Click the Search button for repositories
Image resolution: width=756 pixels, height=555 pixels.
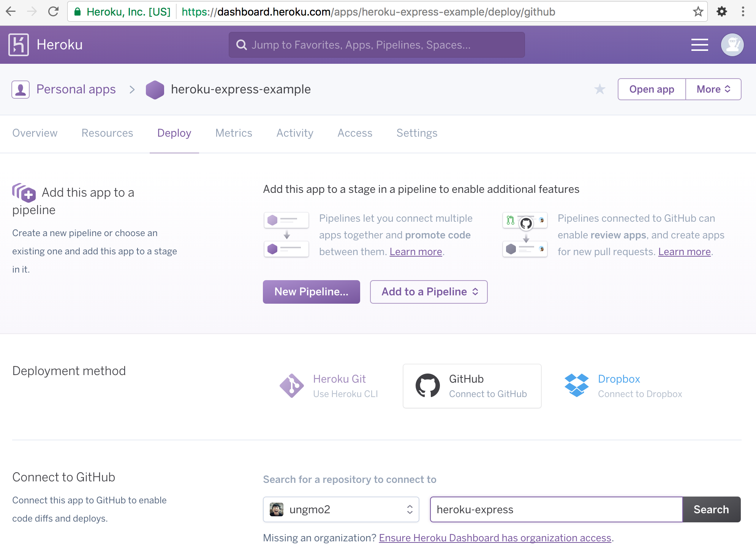coord(712,509)
